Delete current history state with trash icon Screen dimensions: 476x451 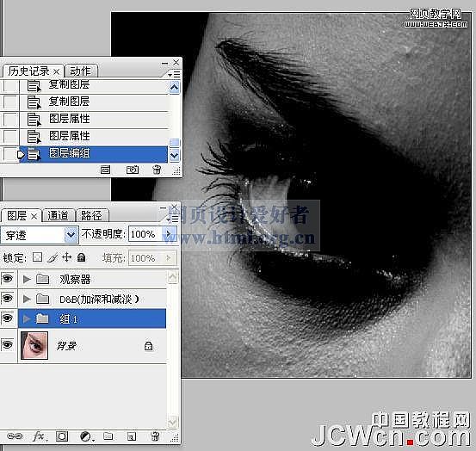click(157, 170)
